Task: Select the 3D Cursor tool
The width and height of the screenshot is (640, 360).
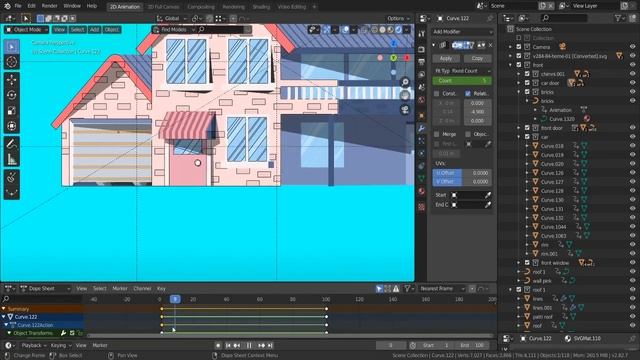Action: click(x=11, y=62)
